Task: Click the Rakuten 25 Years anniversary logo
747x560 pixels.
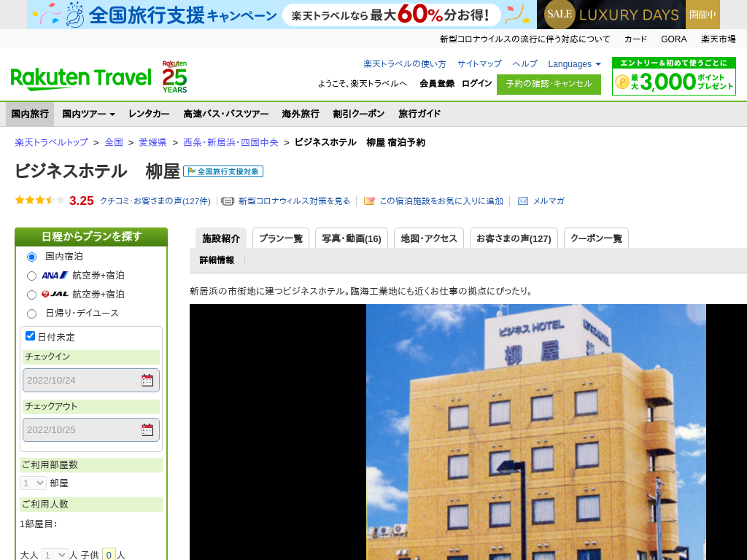Action: pos(174,77)
